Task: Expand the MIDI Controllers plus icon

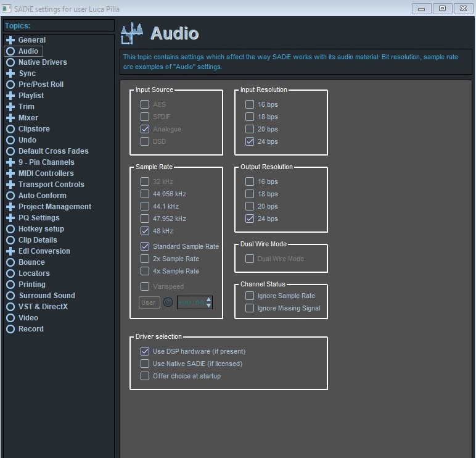Action: tap(10, 173)
